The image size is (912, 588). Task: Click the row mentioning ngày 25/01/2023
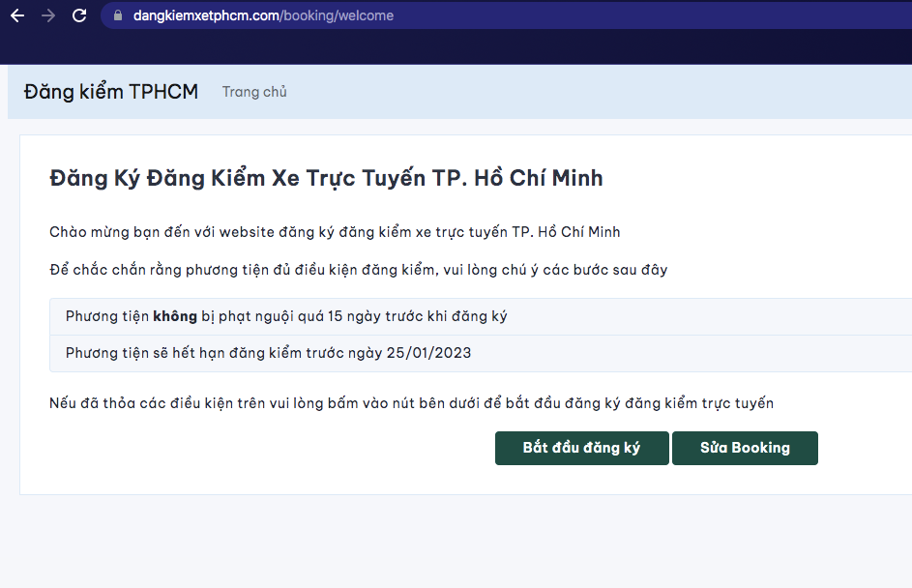click(267, 353)
